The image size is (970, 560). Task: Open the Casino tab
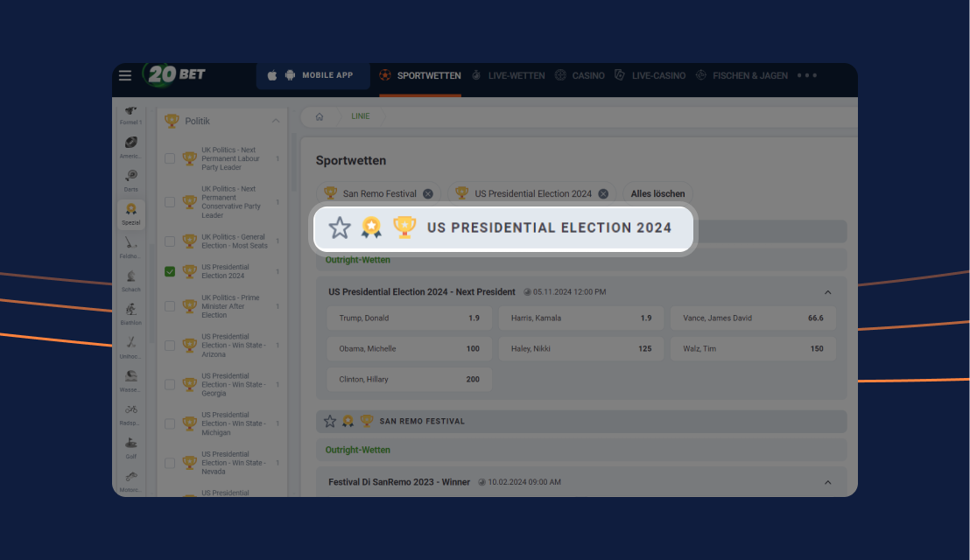580,75
